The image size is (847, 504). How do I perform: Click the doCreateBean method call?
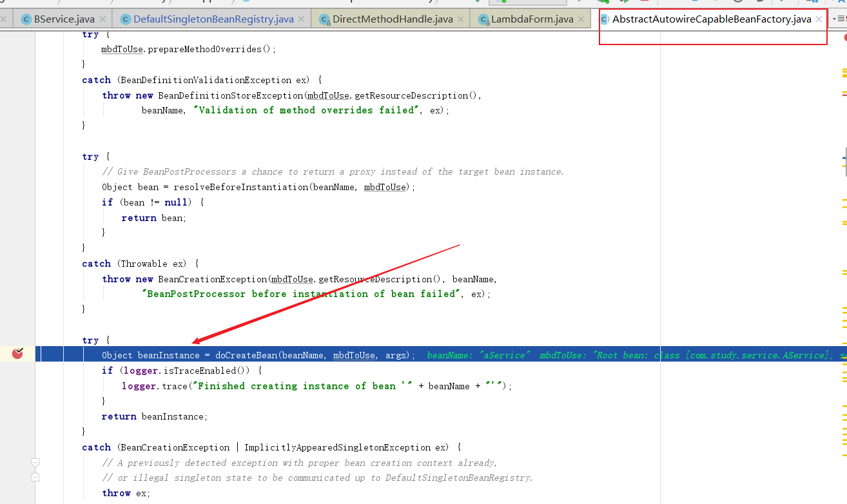coord(246,355)
